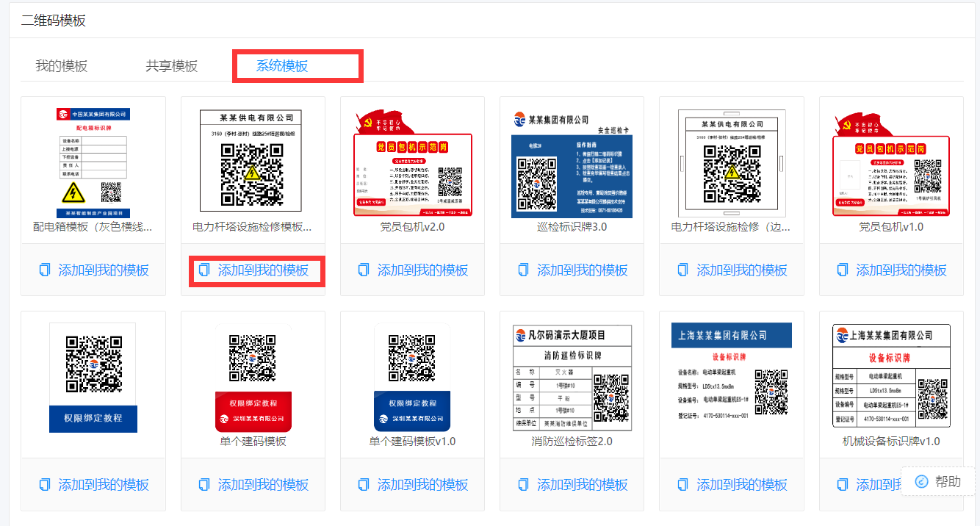Click copy icon under 机械设备标识牌v1.0 card
Screen dimensions: 980x526
(842, 484)
